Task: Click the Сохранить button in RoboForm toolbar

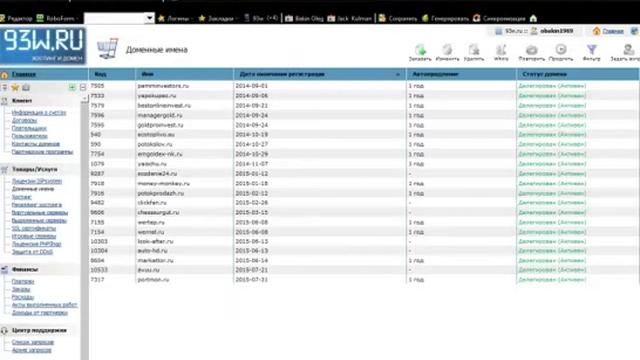Action: tap(398, 18)
